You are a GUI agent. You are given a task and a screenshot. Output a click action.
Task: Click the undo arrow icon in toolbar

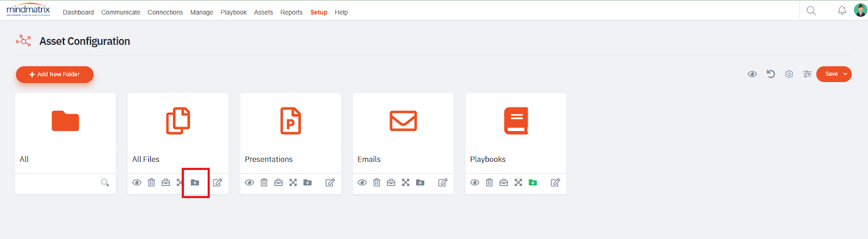770,74
